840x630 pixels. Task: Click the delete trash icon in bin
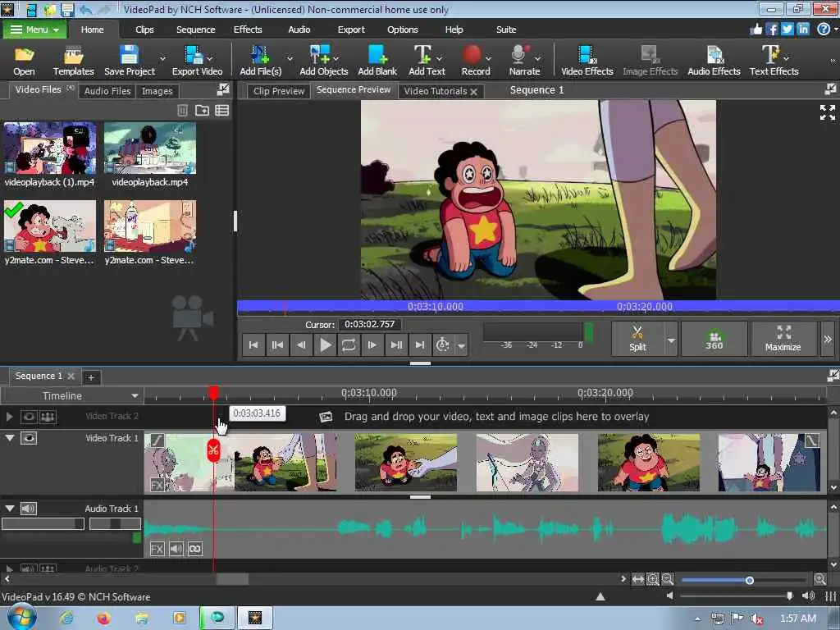(182, 111)
